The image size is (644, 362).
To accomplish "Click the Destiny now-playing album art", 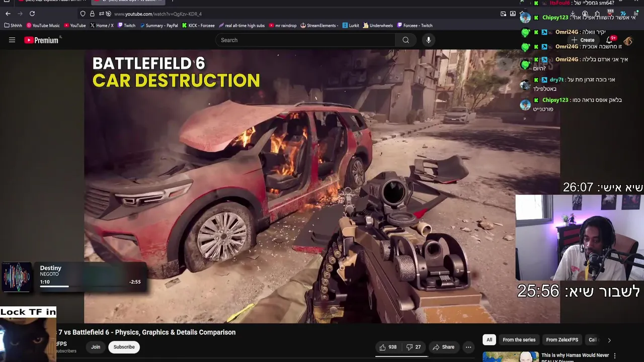I will [x=17, y=277].
